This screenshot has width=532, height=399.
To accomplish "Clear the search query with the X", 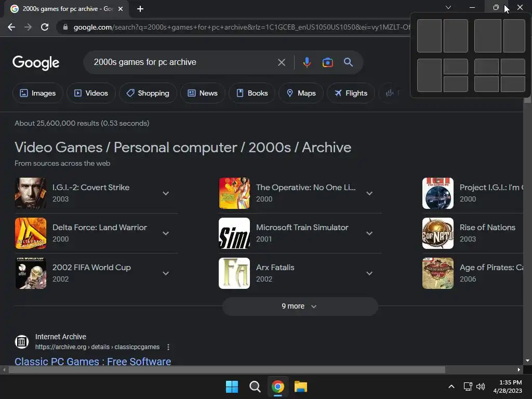I will 282,62.
